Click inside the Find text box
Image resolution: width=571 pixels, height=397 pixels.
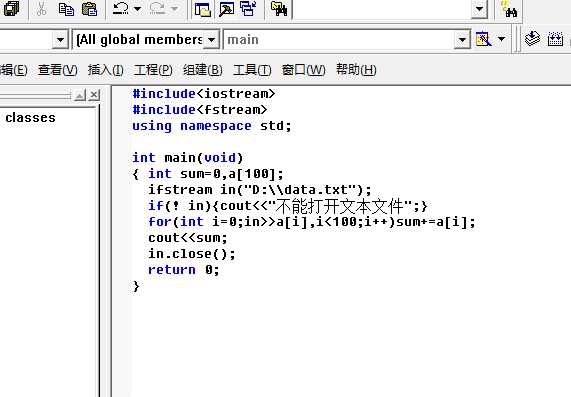382,9
